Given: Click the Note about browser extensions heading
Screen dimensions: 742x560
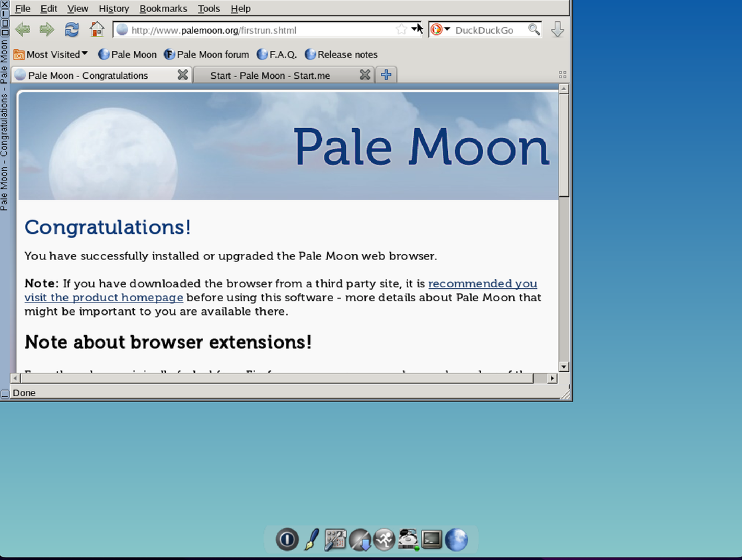Looking at the screenshot, I should click(168, 342).
